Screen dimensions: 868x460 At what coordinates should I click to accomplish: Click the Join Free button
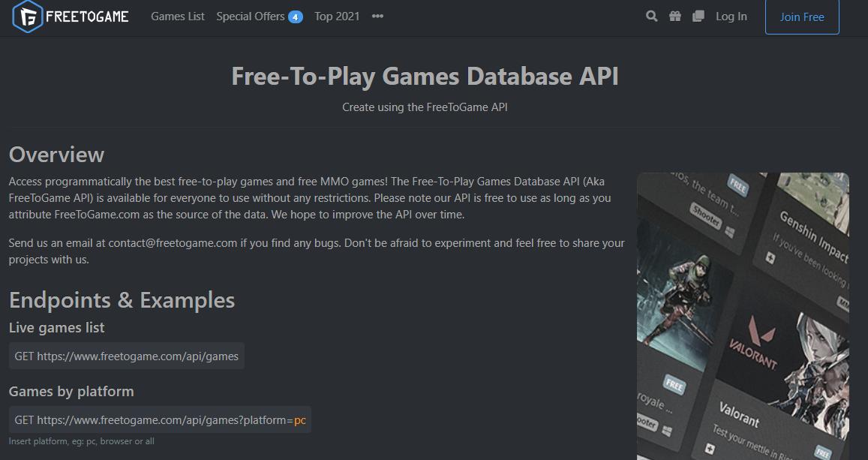pyautogui.click(x=802, y=17)
